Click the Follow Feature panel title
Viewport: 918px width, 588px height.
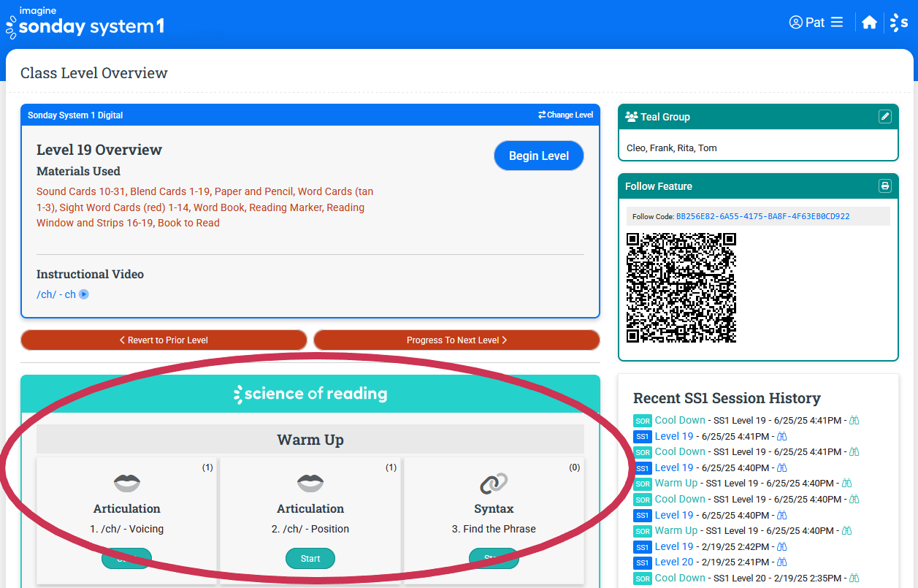[x=659, y=186]
